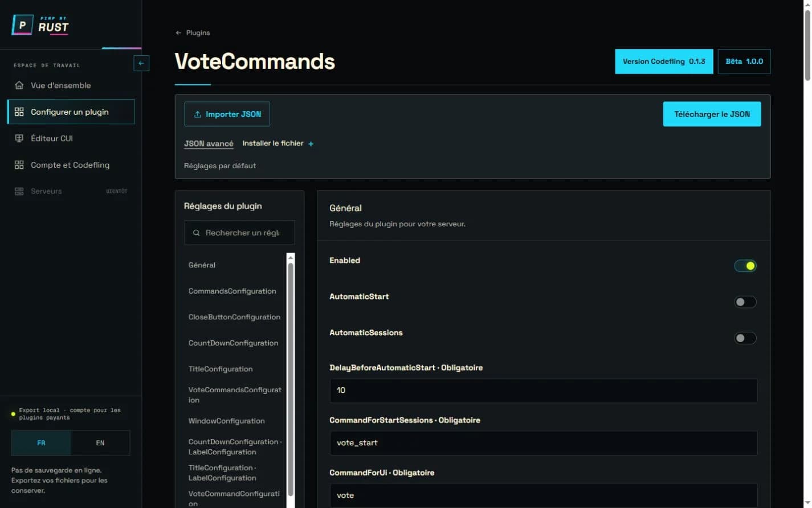This screenshot has width=812, height=508.
Task: Click the CommandForStartSessions field
Action: tap(544, 443)
